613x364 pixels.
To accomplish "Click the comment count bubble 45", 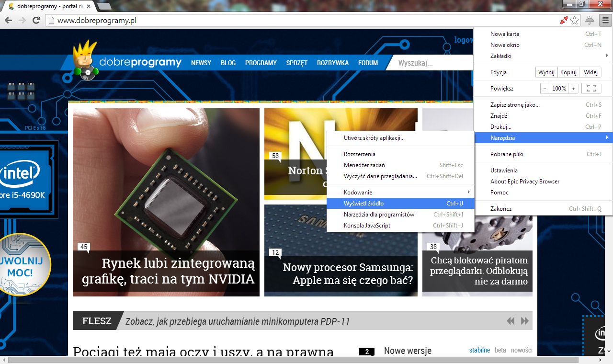I will [84, 247].
